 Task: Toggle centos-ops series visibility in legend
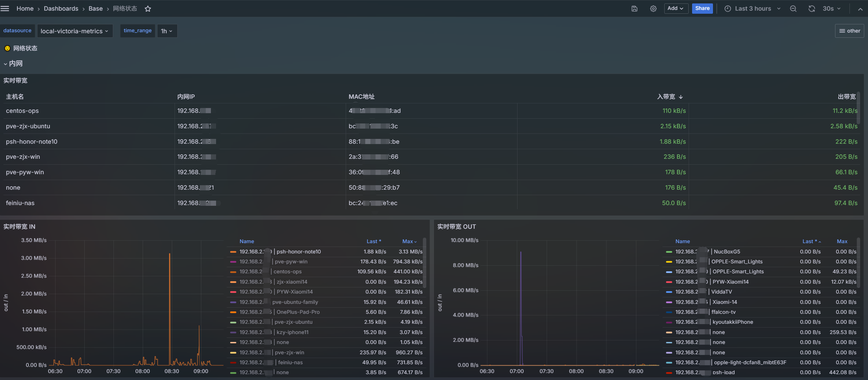[x=287, y=272]
